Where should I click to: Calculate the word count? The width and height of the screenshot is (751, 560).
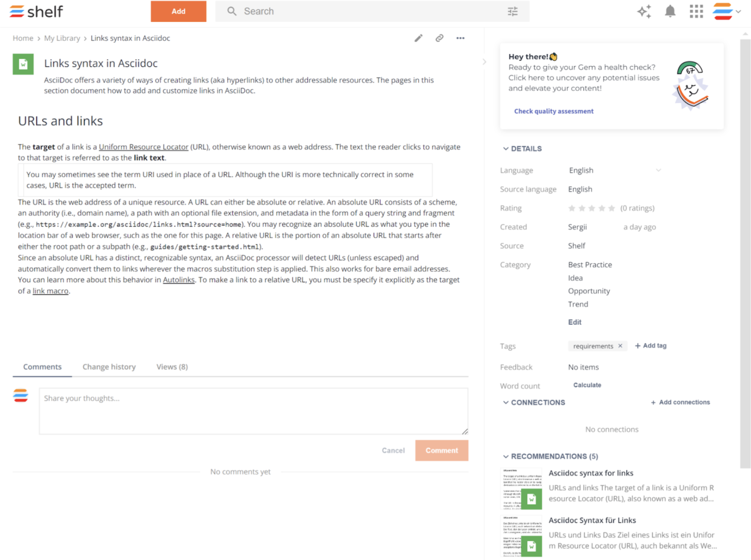click(x=587, y=385)
